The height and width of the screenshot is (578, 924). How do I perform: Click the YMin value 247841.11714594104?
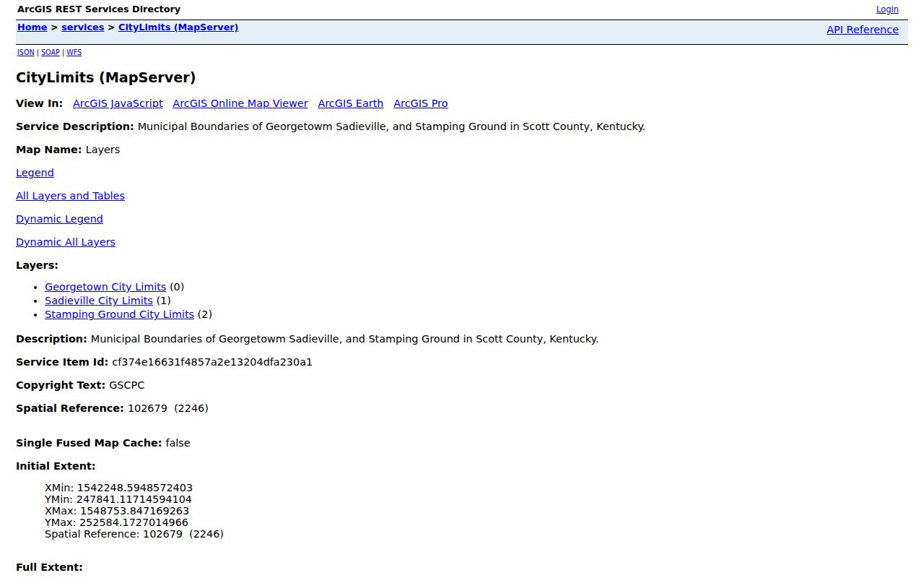pyautogui.click(x=134, y=499)
